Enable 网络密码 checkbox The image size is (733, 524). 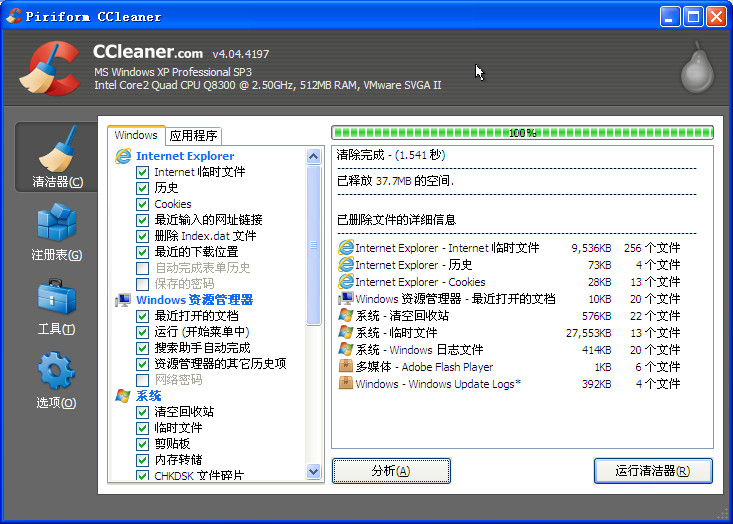(143, 380)
